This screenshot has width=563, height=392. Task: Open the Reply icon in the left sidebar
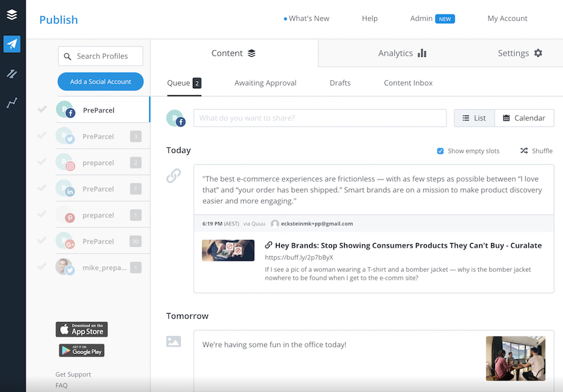pyautogui.click(x=12, y=74)
